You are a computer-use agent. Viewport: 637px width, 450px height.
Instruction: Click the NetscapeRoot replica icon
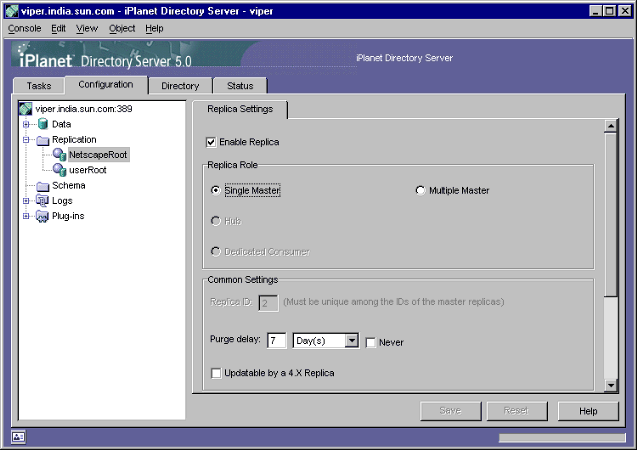pos(60,155)
